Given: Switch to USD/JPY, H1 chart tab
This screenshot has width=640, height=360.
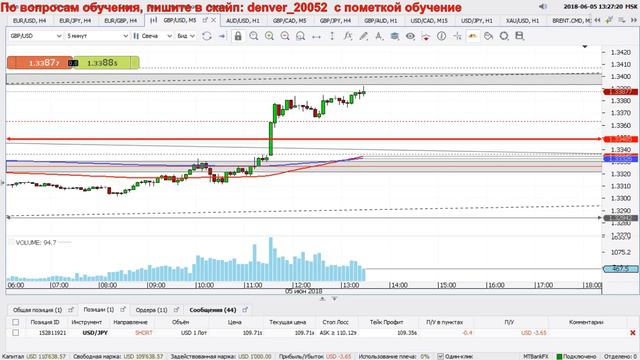Looking at the screenshot, I should click(x=477, y=20).
